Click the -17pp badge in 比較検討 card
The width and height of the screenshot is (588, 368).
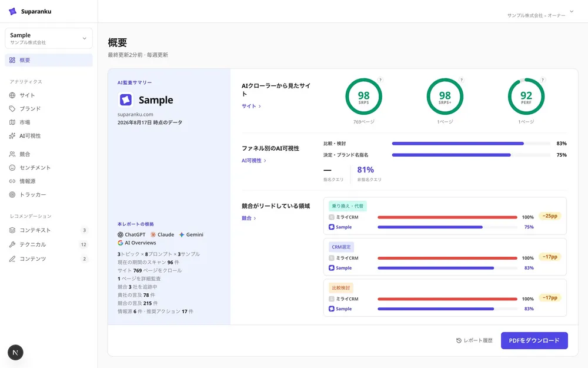550,298
